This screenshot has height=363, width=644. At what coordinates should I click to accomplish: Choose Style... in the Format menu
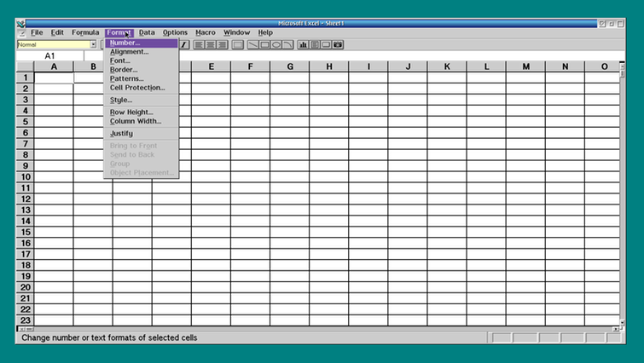[x=142, y=100]
